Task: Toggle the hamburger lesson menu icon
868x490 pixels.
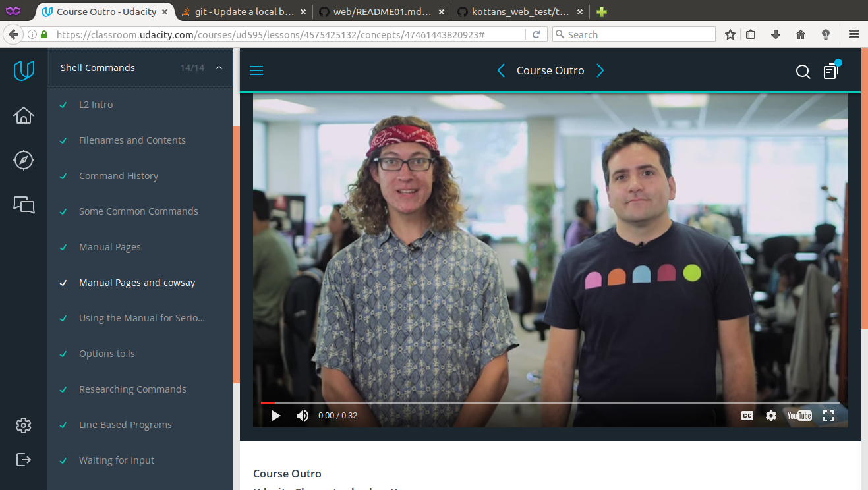Action: coord(256,70)
